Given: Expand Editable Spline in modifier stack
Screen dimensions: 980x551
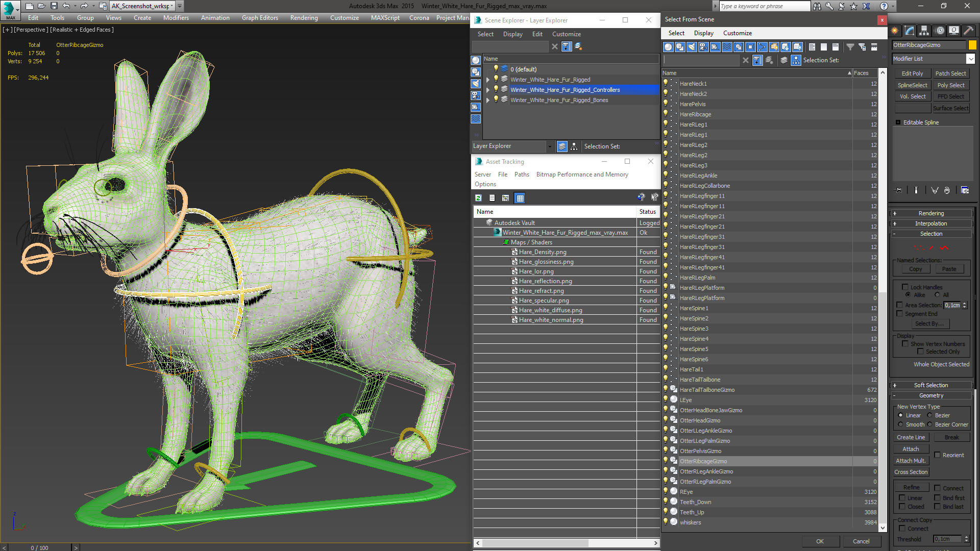Looking at the screenshot, I should pos(898,122).
